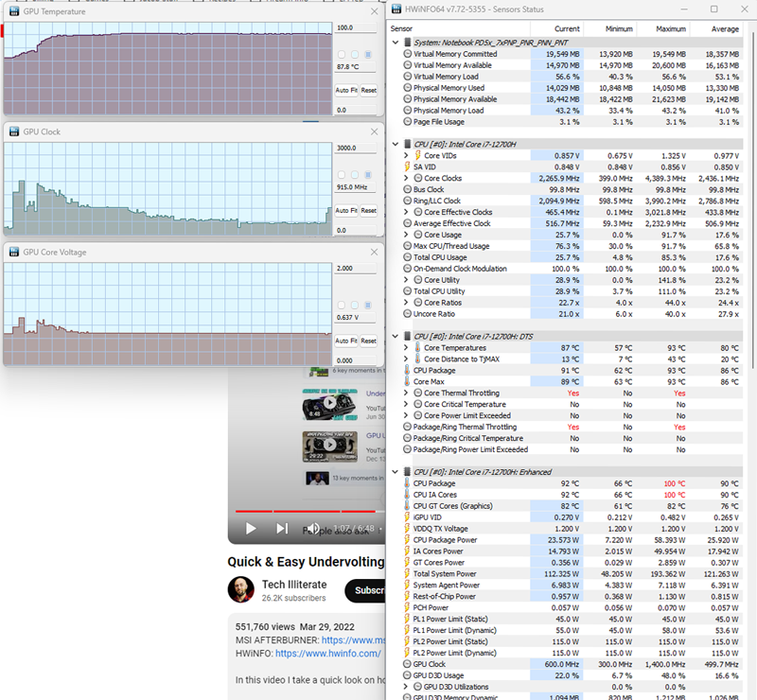
Task: Collapse the CPU DTS sensor group
Action: coord(396,336)
